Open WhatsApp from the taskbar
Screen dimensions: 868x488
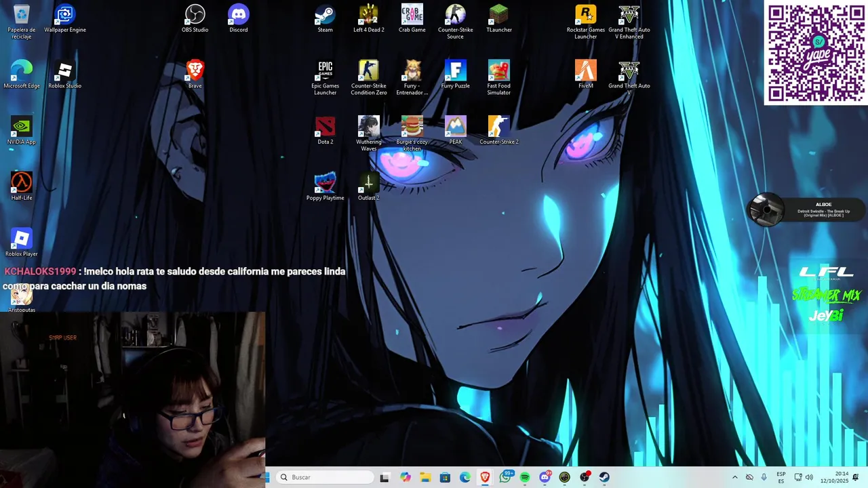505,477
